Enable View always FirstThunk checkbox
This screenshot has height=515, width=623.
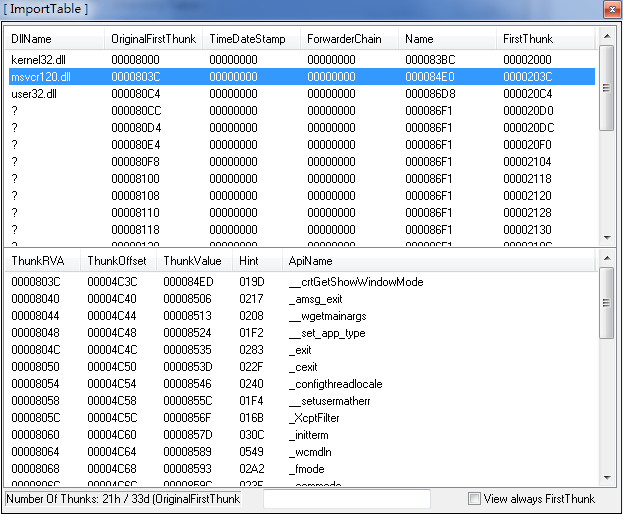475,499
